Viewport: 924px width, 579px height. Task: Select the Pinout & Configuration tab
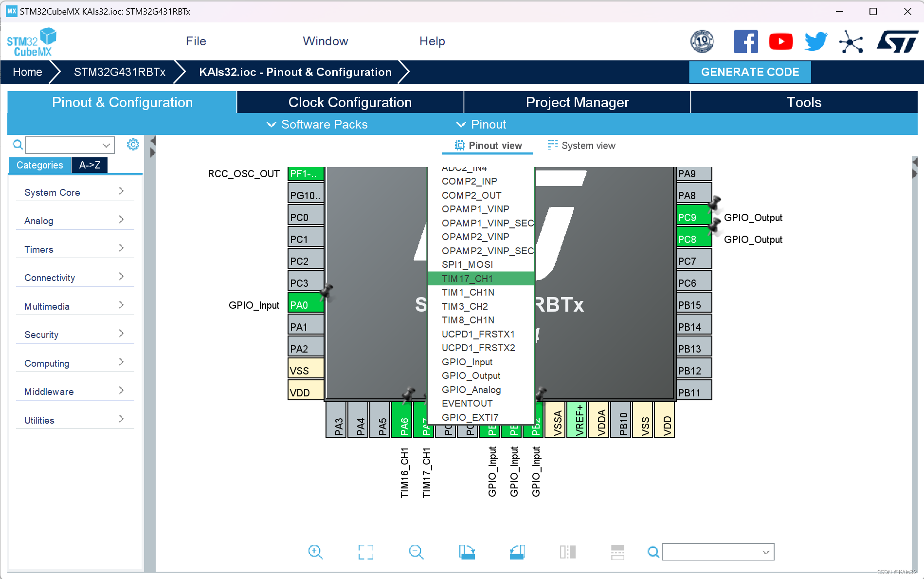(122, 102)
